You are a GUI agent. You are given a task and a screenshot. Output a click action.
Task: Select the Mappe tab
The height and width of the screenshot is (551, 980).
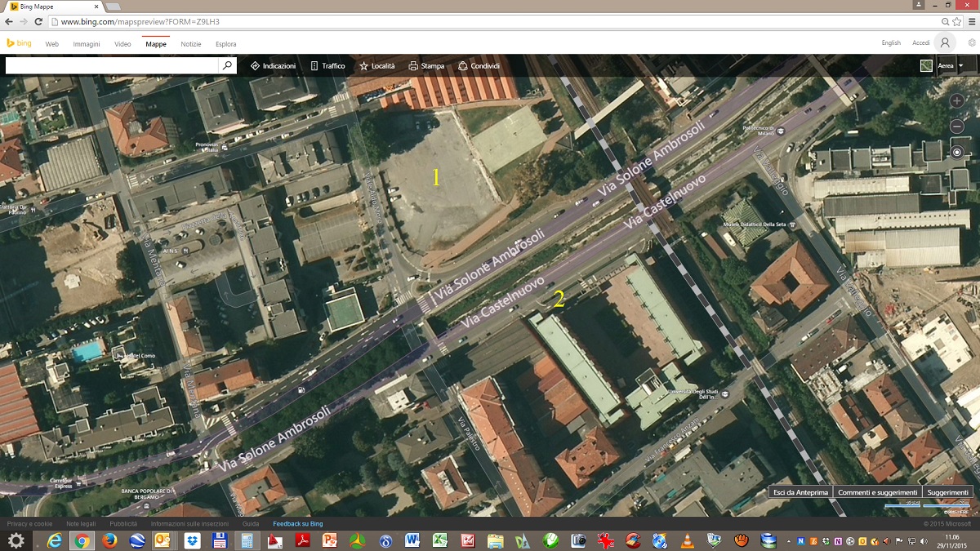[x=156, y=44]
